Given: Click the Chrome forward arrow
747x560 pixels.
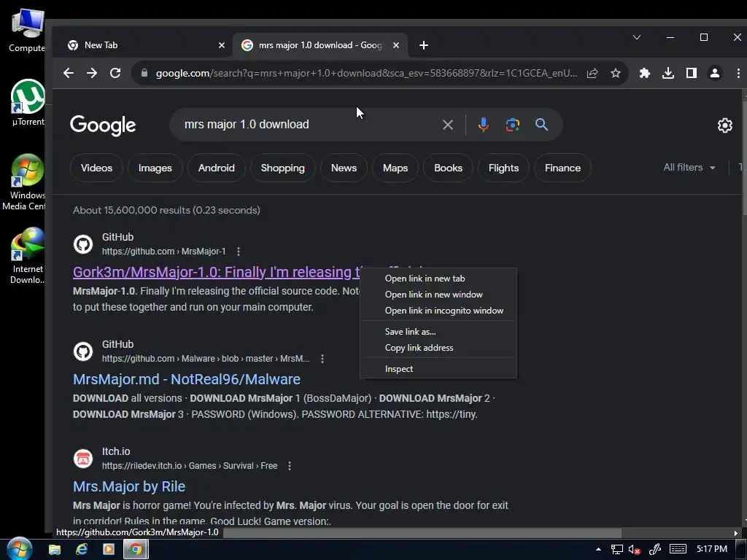Looking at the screenshot, I should 92,74.
